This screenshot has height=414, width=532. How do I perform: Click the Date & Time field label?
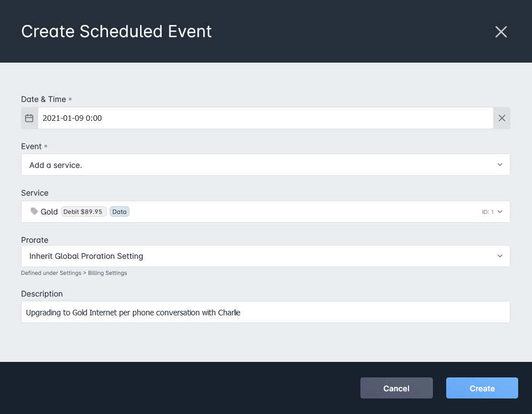click(x=43, y=99)
